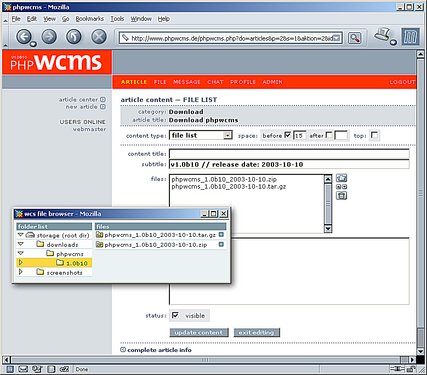The image size is (427, 375).
Task: Click the horizontal scrollbar right arrow
Action: coord(413,360)
